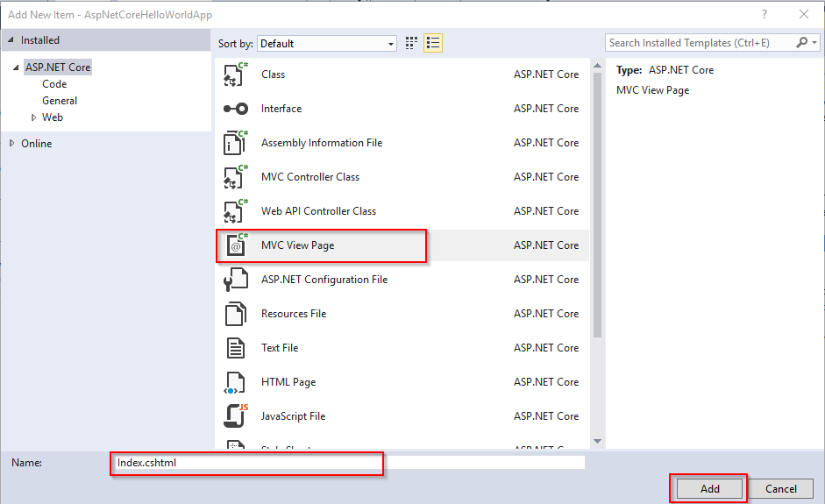Click the JavaScript File icon

(x=235, y=416)
